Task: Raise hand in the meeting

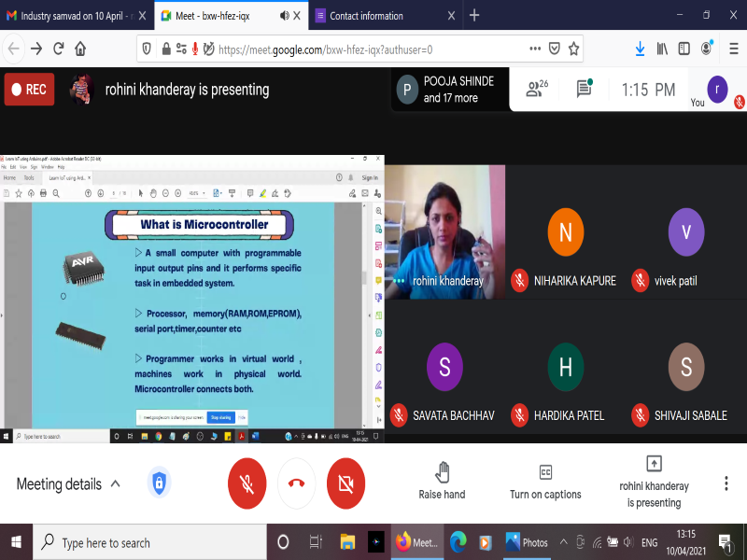Action: coord(442,481)
